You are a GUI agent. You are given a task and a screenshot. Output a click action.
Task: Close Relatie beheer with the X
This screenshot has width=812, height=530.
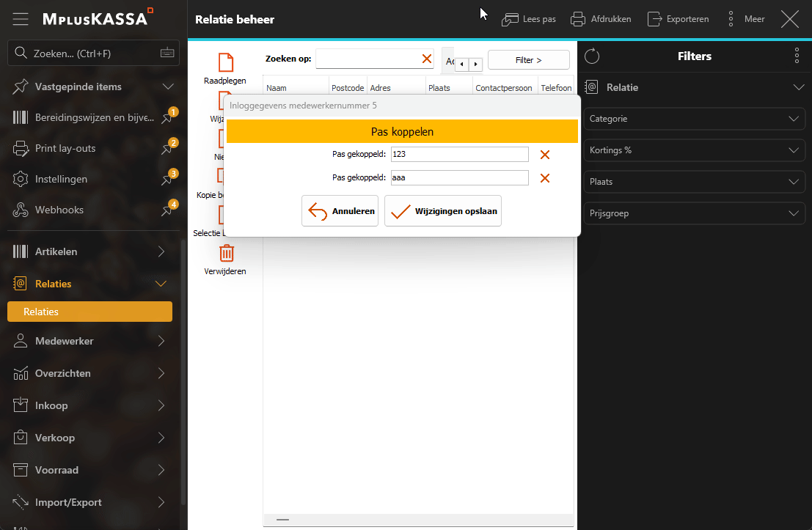pyautogui.click(x=790, y=19)
